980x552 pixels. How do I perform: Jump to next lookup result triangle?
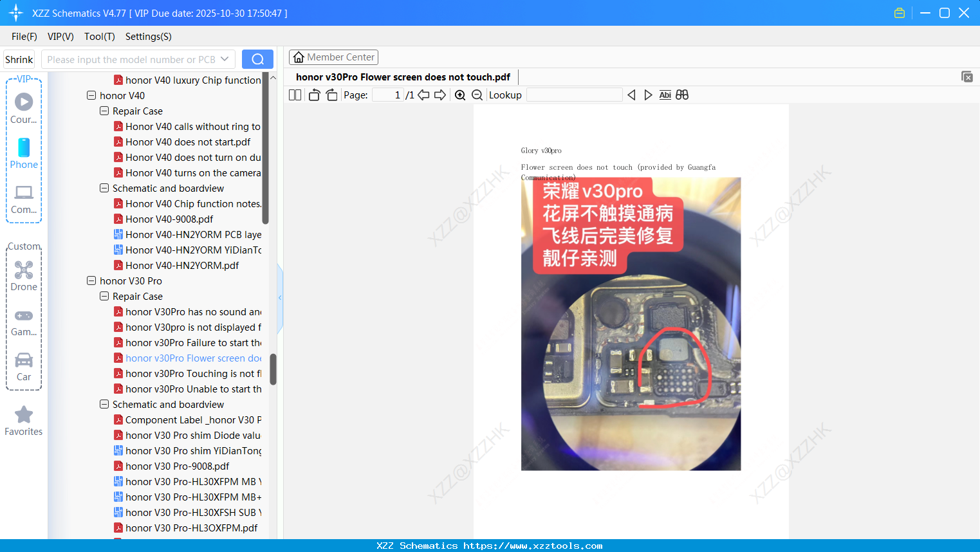[648, 95]
